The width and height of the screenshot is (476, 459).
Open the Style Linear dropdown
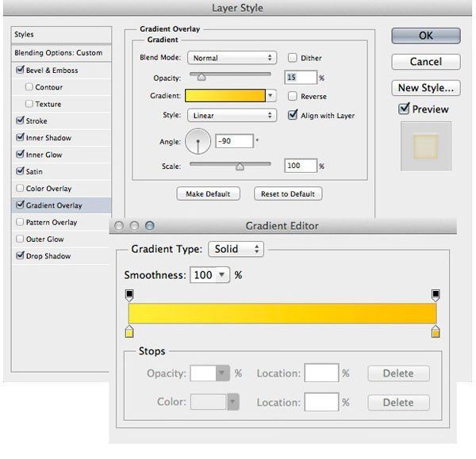click(232, 115)
